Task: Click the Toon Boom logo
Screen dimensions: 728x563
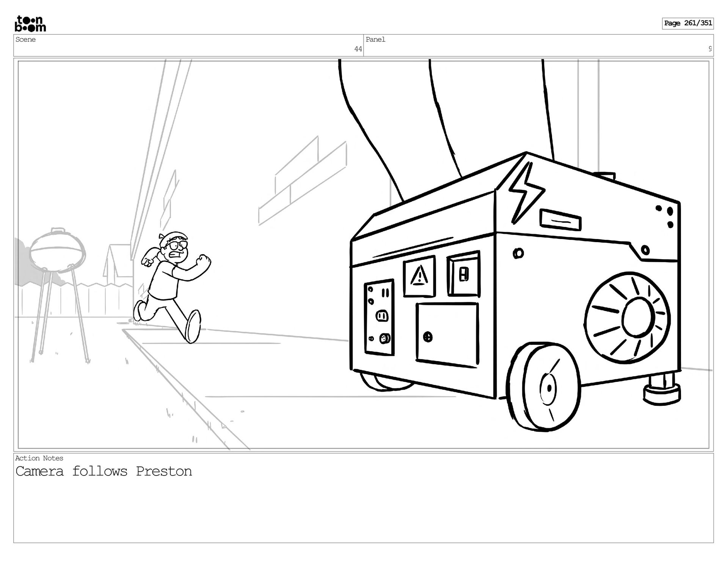Action: tap(30, 24)
